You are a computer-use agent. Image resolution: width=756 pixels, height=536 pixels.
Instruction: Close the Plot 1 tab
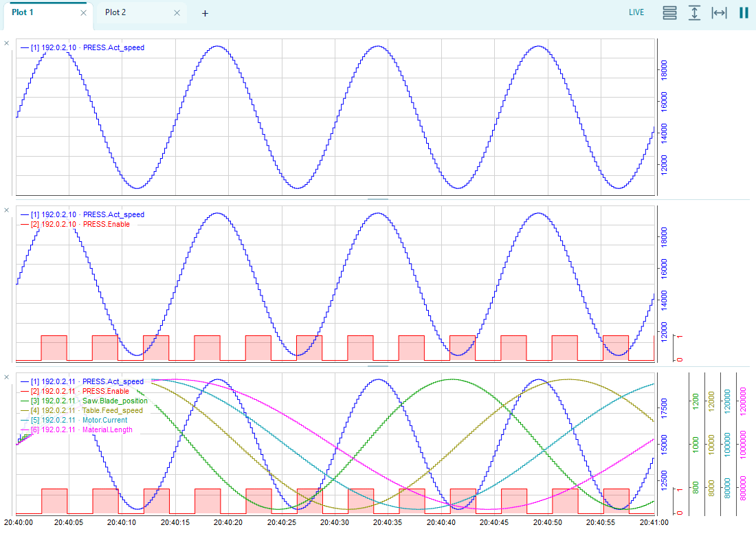click(x=83, y=13)
